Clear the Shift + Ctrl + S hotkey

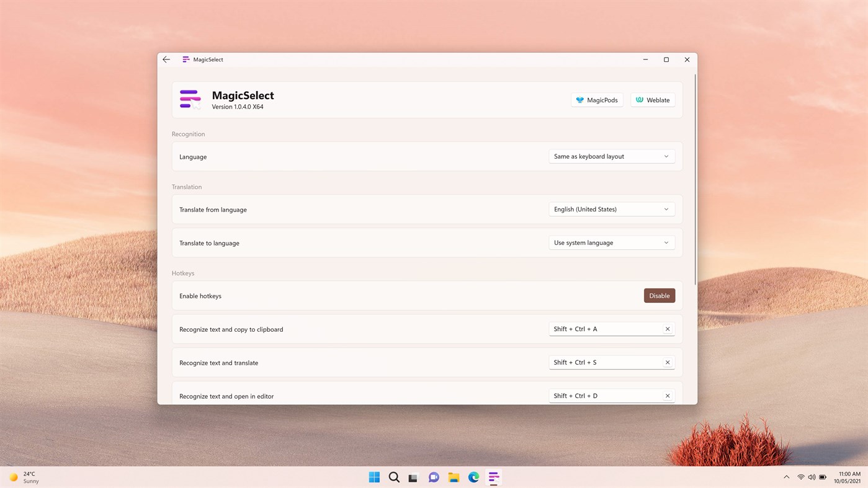[667, 362]
